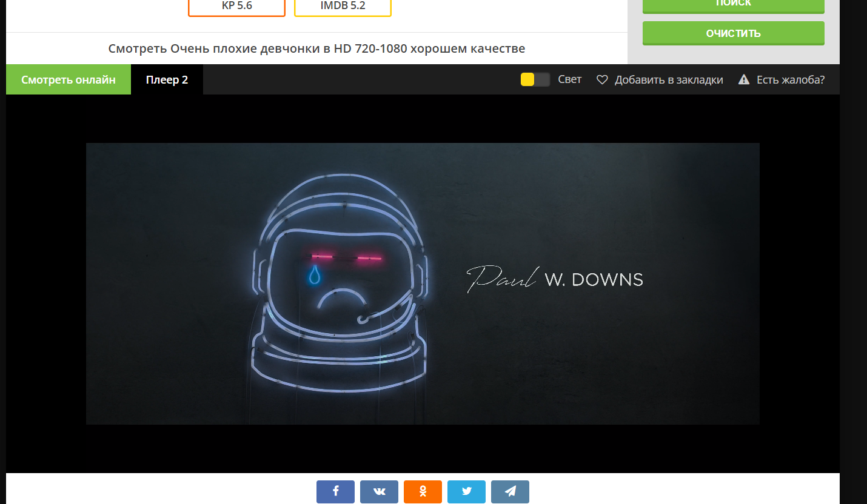This screenshot has height=504, width=867.
Task: Share the page on VK
Action: tap(379, 491)
